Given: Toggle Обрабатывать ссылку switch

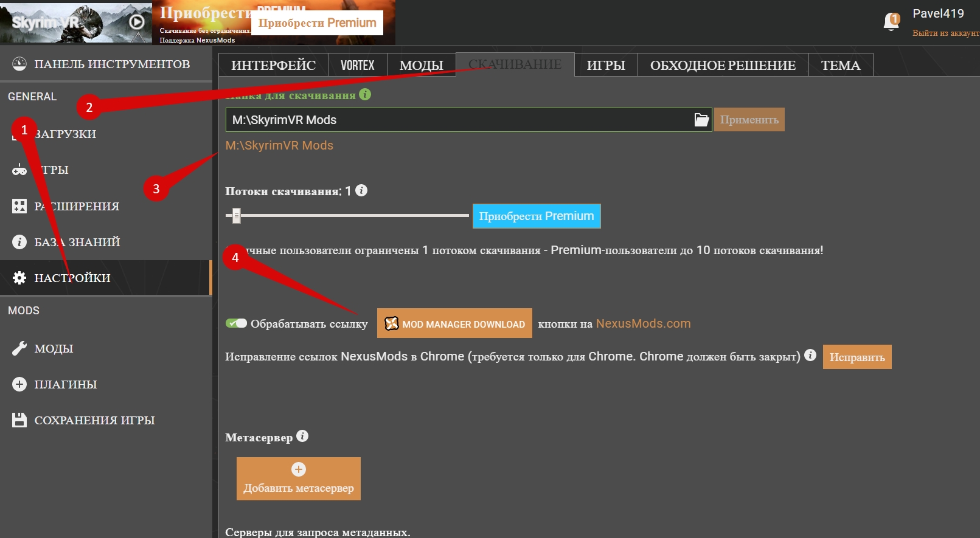Looking at the screenshot, I should (x=236, y=323).
